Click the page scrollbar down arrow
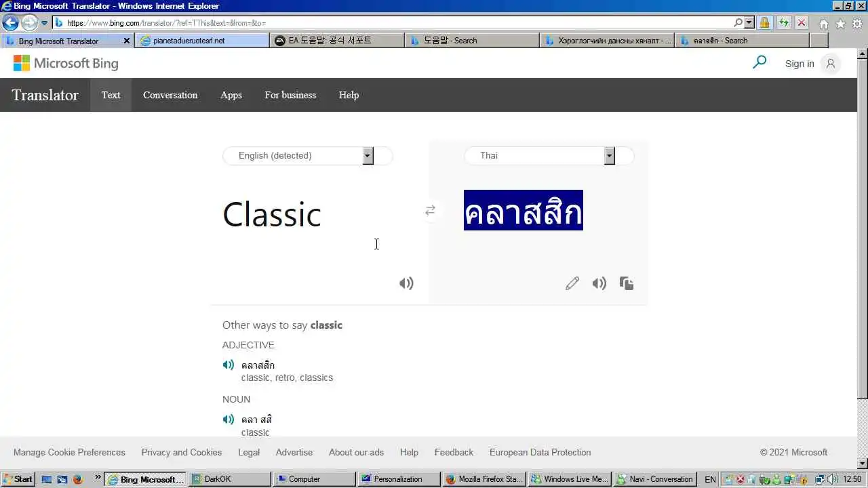This screenshot has height=488, width=868. point(863,463)
